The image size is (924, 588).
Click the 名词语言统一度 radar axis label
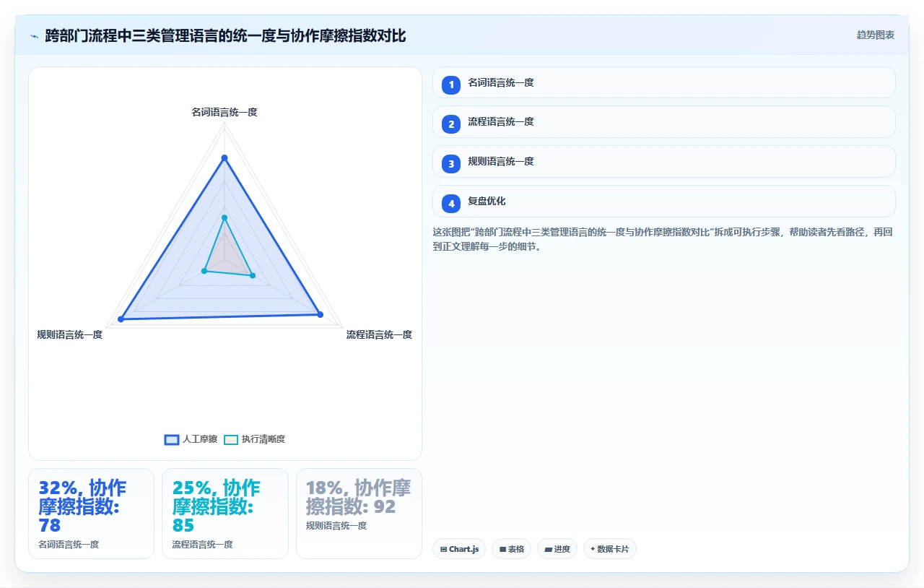225,112
